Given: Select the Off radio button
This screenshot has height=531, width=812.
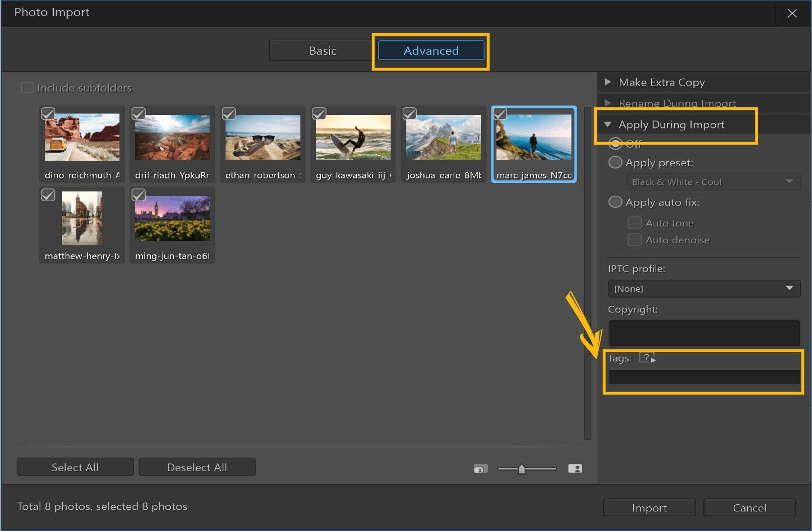Looking at the screenshot, I should [x=615, y=143].
